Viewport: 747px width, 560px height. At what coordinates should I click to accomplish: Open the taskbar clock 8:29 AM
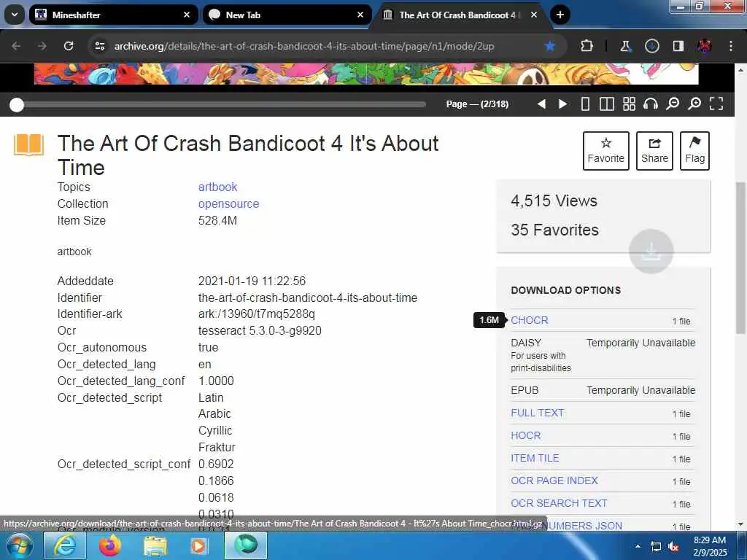(710, 546)
